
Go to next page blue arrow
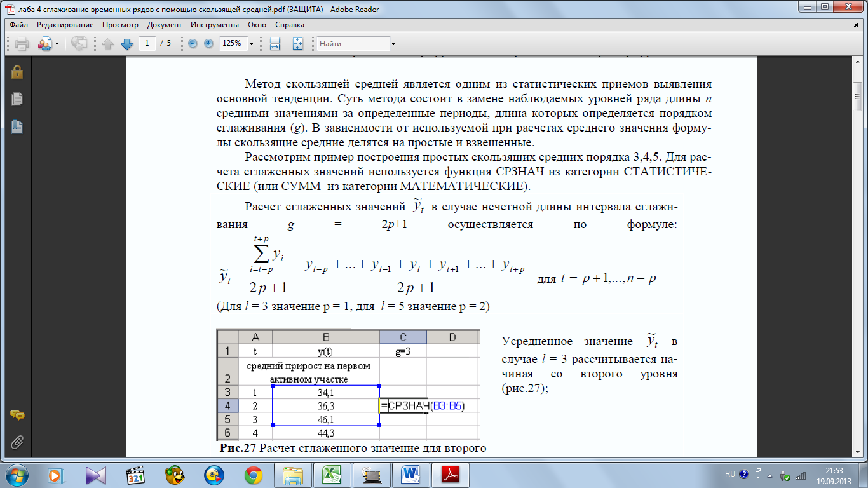[126, 44]
